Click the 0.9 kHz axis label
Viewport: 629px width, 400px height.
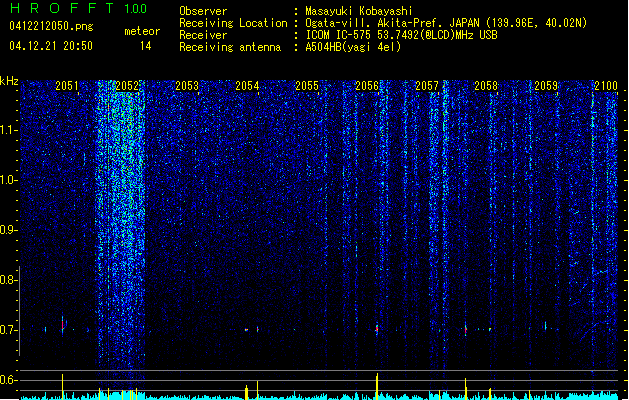tap(8, 230)
